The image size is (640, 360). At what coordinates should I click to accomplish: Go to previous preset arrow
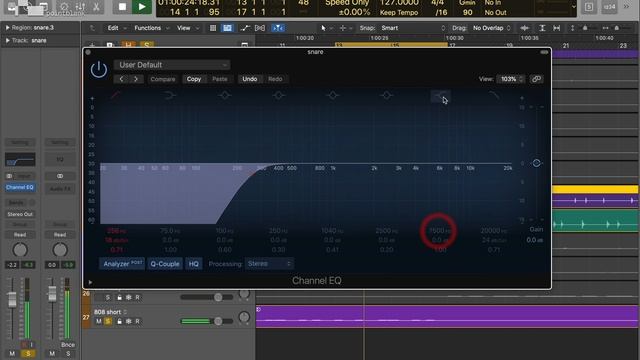(x=121, y=79)
